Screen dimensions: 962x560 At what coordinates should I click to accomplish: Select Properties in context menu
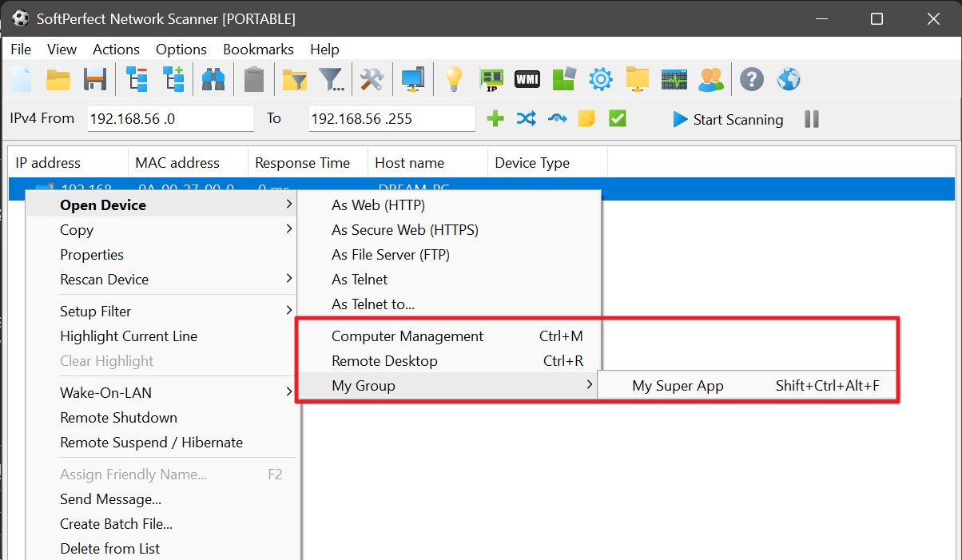coord(162,255)
